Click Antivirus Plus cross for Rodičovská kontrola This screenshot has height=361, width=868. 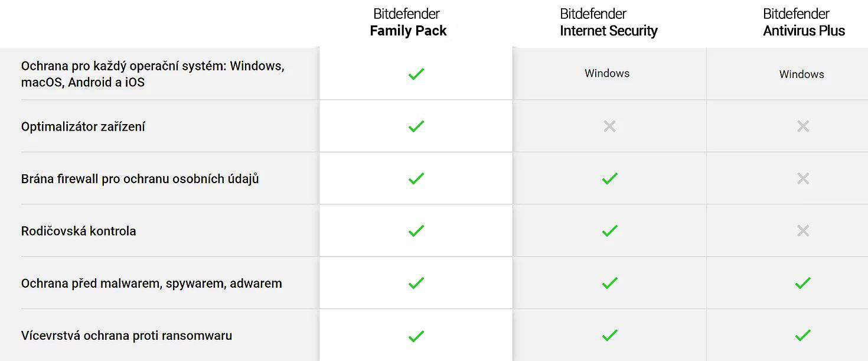click(x=803, y=230)
